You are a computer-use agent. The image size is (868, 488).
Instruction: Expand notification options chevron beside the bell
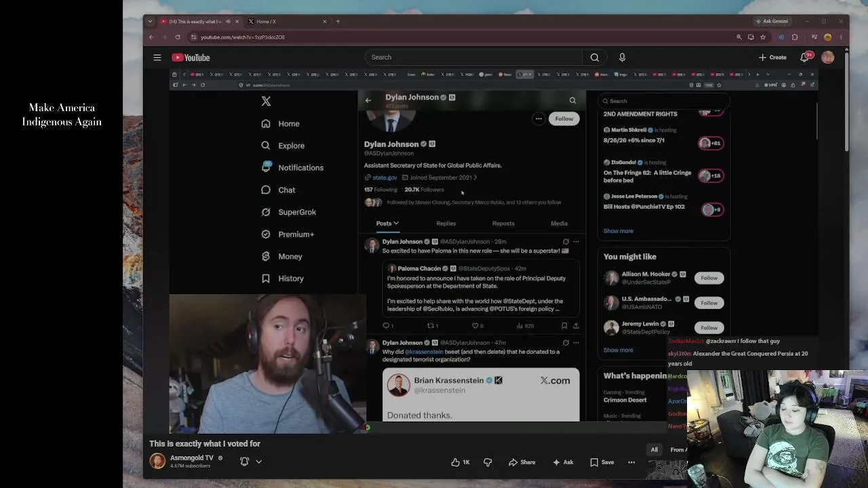(x=258, y=462)
